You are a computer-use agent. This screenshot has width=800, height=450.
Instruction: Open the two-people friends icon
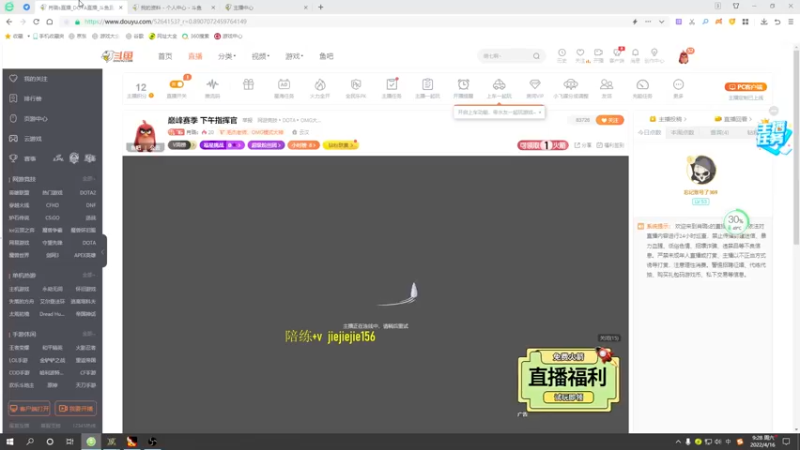606,84
